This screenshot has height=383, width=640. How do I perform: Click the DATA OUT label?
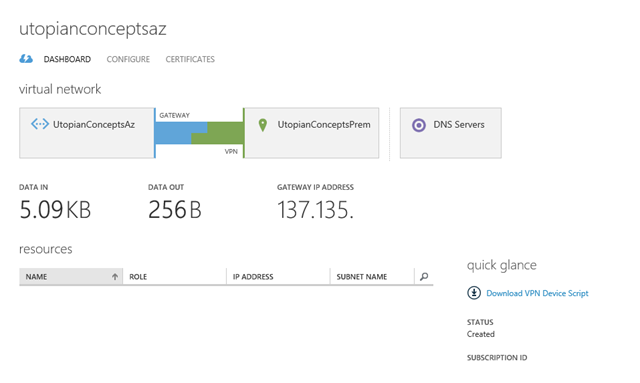tap(166, 187)
